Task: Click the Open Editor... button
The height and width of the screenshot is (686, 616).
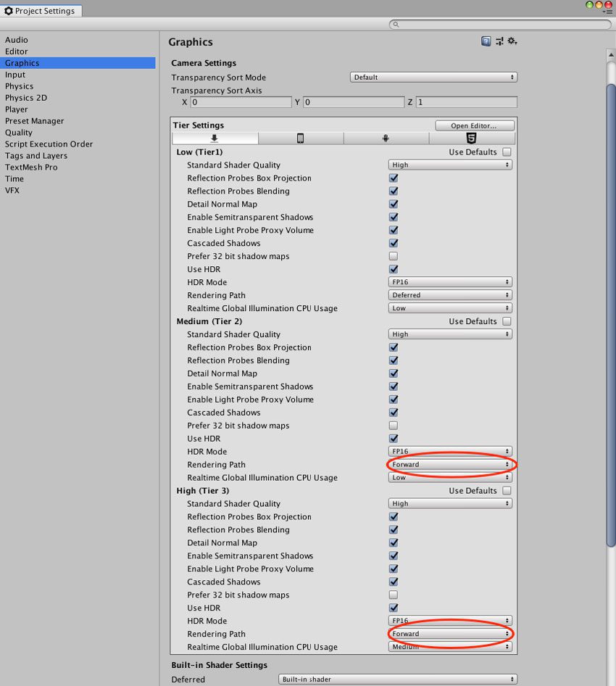Action: 475,125
